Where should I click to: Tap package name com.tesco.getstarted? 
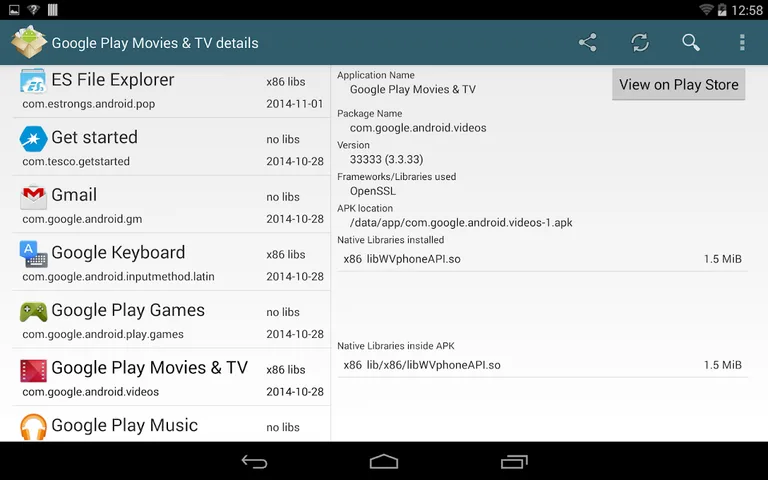tap(76, 161)
